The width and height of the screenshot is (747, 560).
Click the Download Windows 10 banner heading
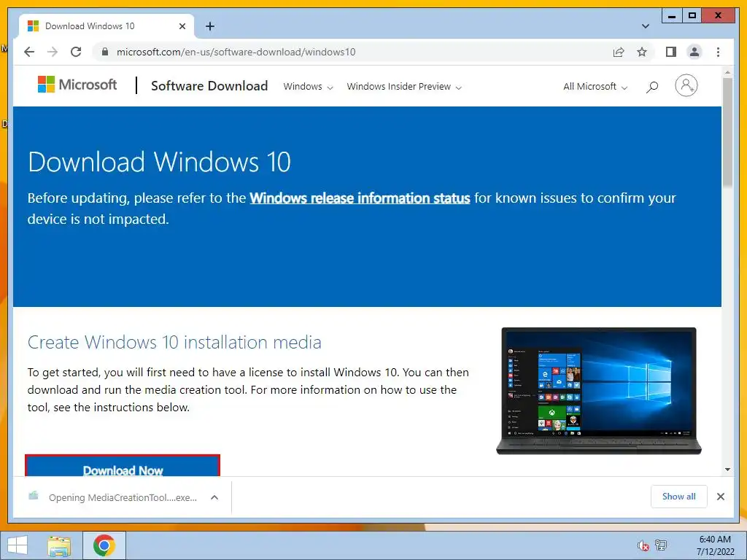159,162
